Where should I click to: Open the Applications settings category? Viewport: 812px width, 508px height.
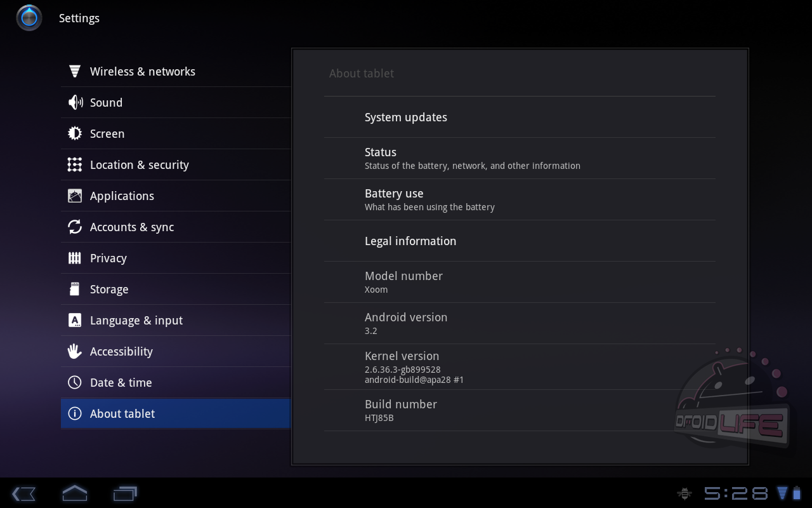click(122, 196)
